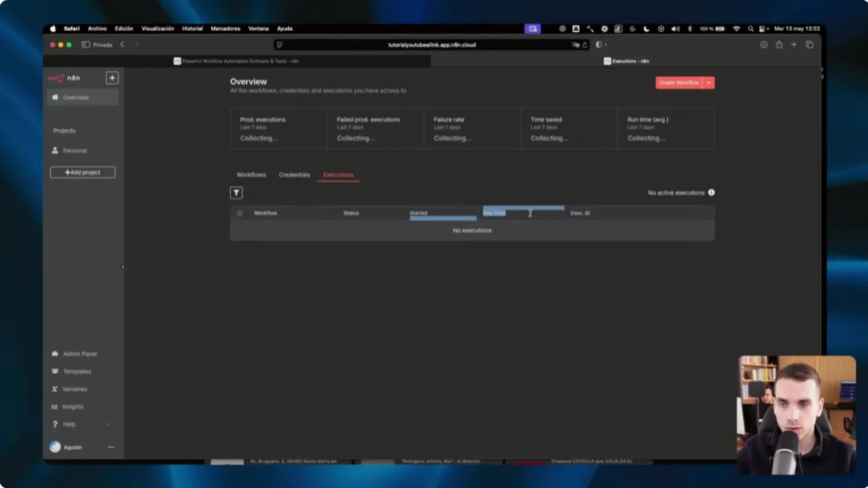Switch to the Powerful Workflow Automation tab

[237, 61]
